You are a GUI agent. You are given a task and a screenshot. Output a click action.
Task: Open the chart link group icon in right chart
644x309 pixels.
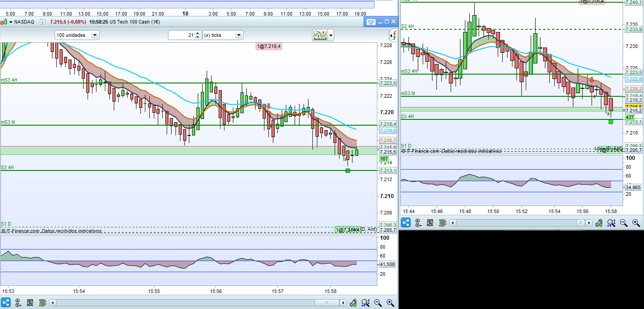pos(418,223)
